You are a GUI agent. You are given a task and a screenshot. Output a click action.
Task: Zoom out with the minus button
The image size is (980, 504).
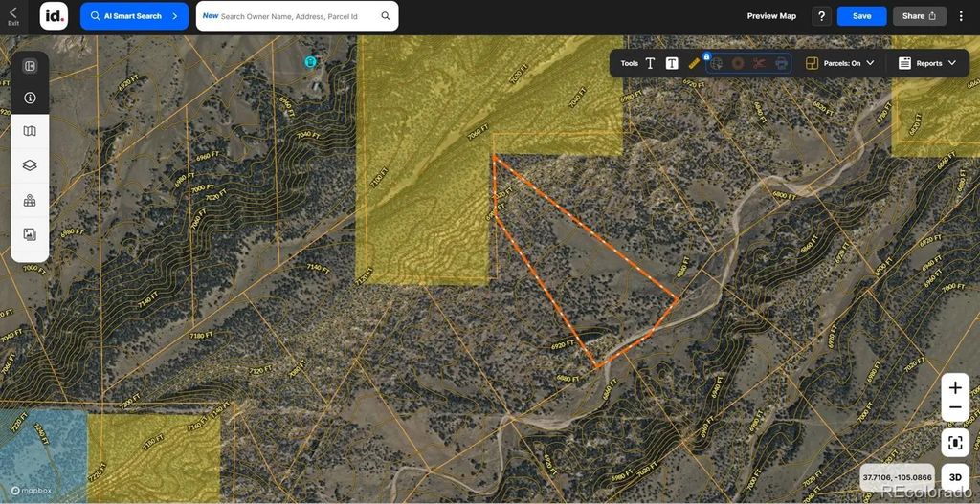tap(955, 408)
